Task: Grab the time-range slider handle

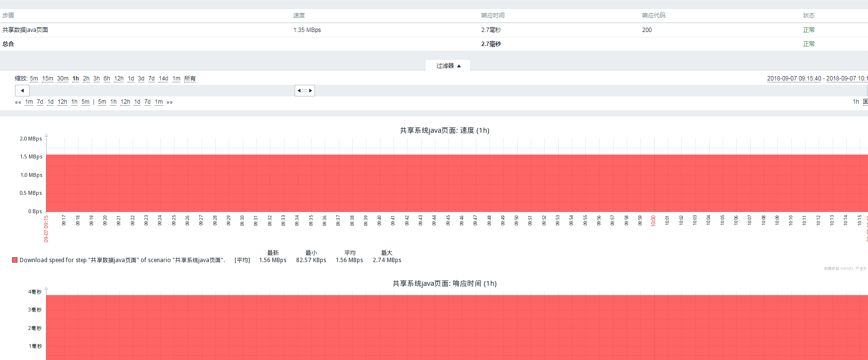Action: coord(305,91)
